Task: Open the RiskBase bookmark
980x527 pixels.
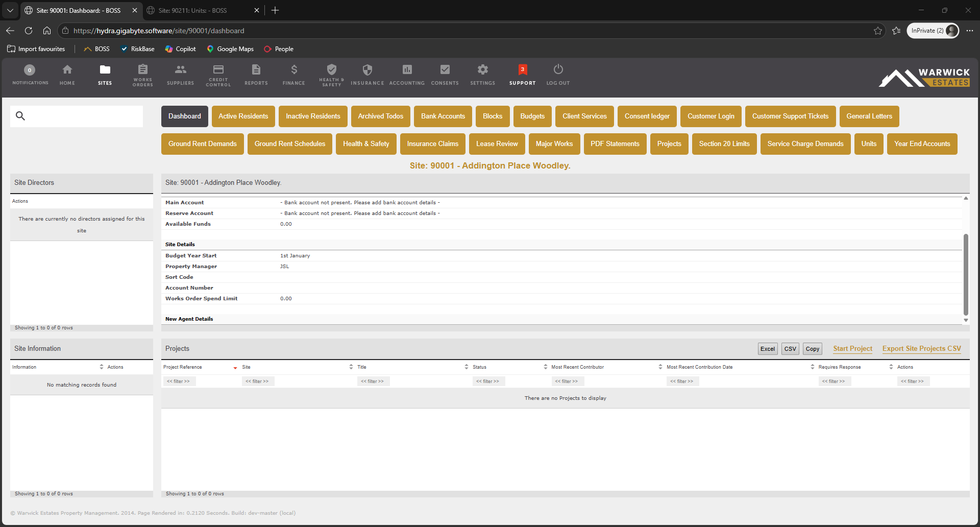Action: [x=137, y=49]
